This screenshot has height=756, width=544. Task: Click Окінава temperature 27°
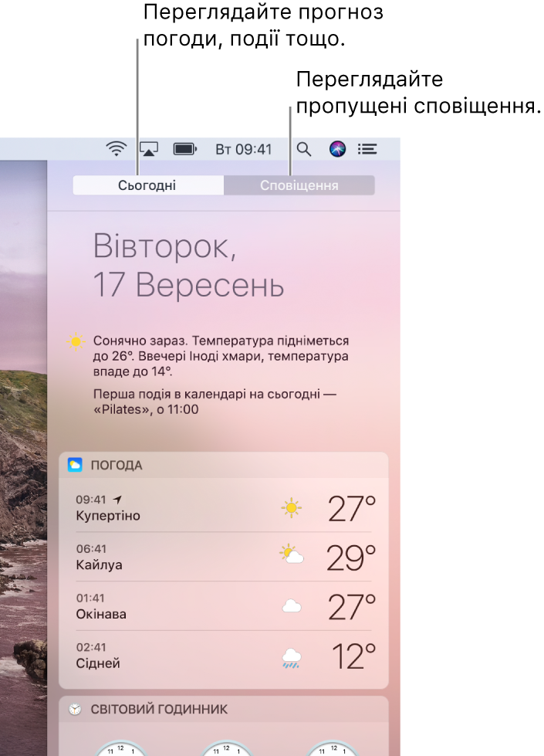point(352,607)
